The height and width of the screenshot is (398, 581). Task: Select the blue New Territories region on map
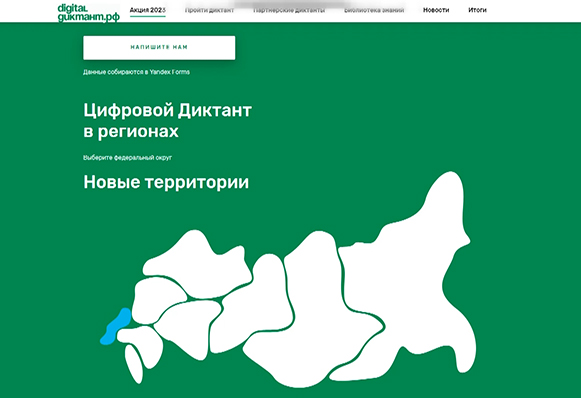[116, 327]
